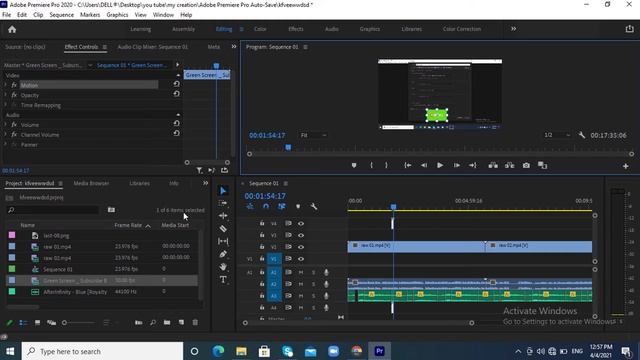The height and width of the screenshot is (360, 640).
Task: Play the Program monitor sequence
Action: (440, 165)
